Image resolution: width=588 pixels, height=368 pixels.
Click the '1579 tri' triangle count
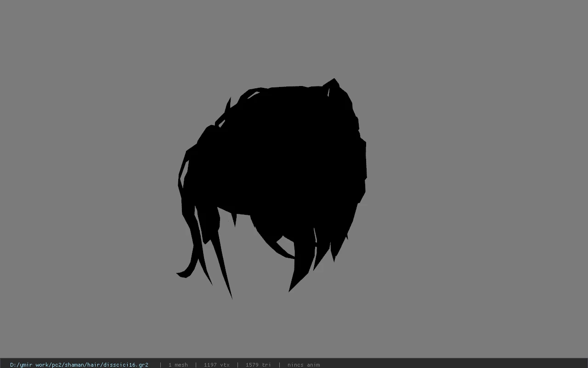(x=258, y=365)
